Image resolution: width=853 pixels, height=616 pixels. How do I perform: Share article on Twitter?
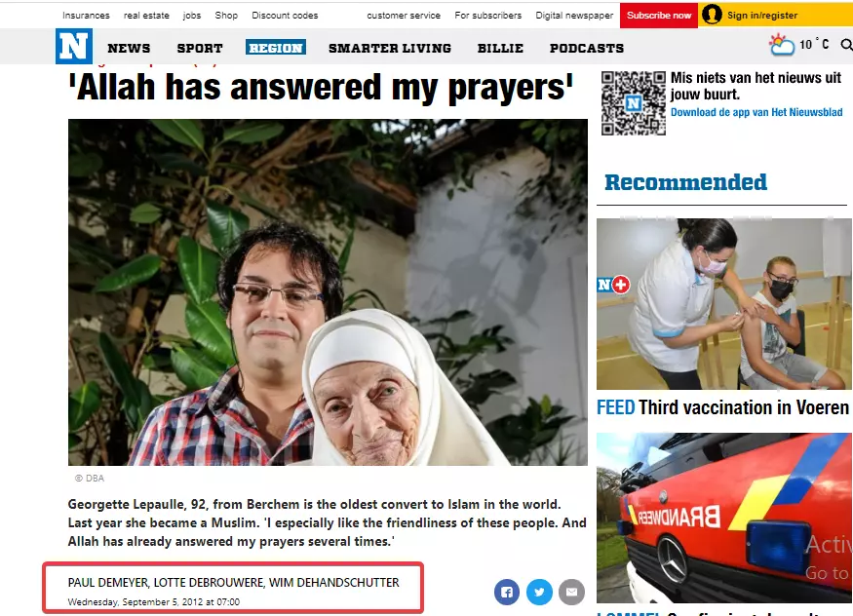(x=539, y=592)
